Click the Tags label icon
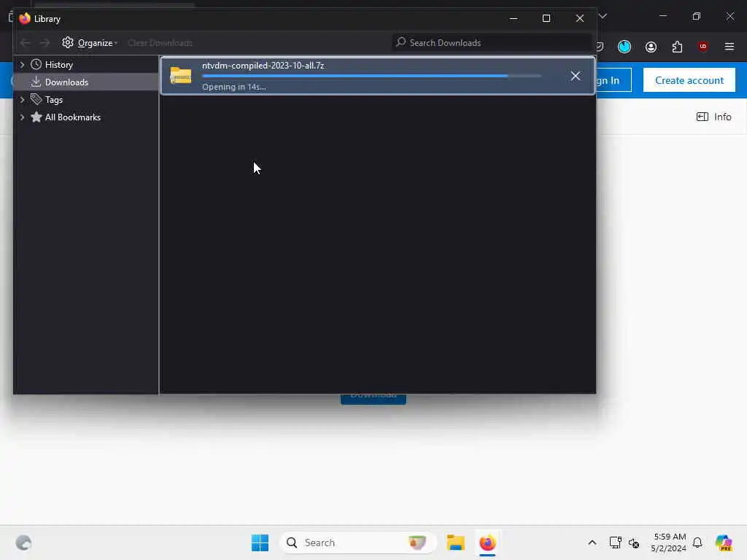747x560 pixels. click(x=36, y=99)
